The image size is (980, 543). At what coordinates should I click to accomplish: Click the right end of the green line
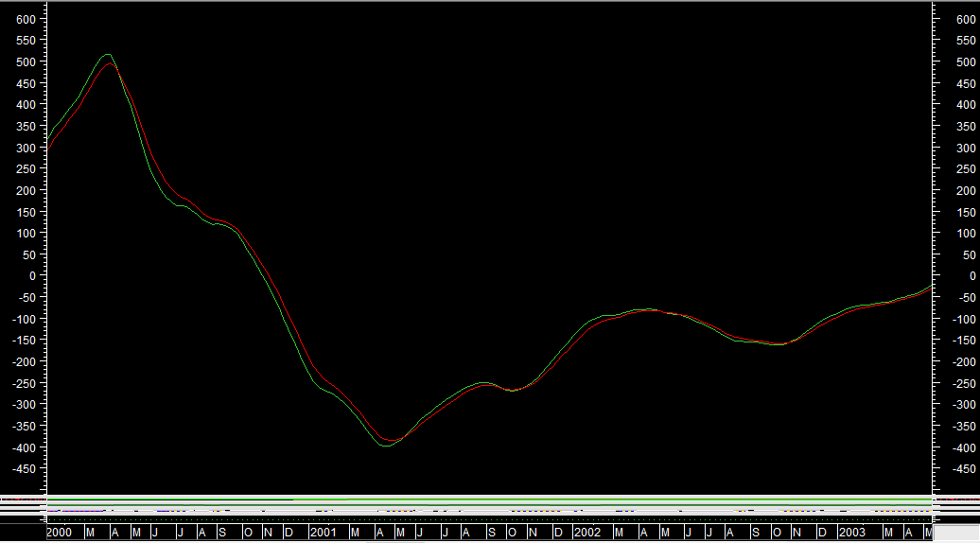click(931, 286)
